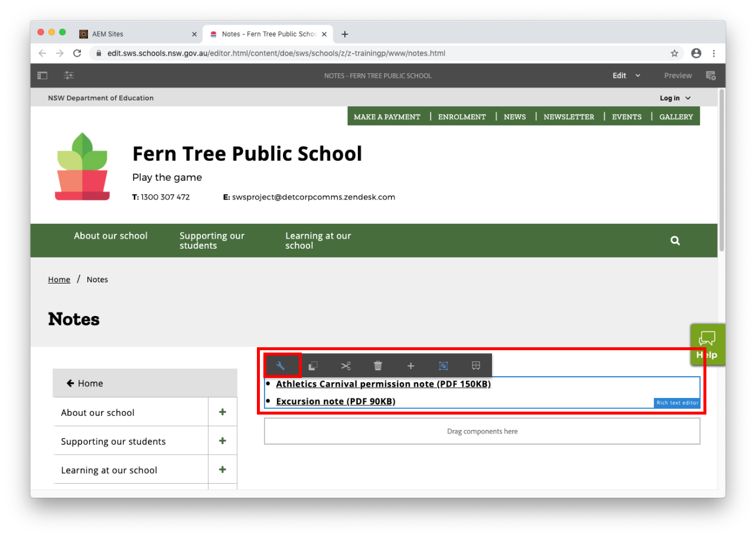The height and width of the screenshot is (538, 756).
Task: Click the Copy component icon
Action: [313, 366]
